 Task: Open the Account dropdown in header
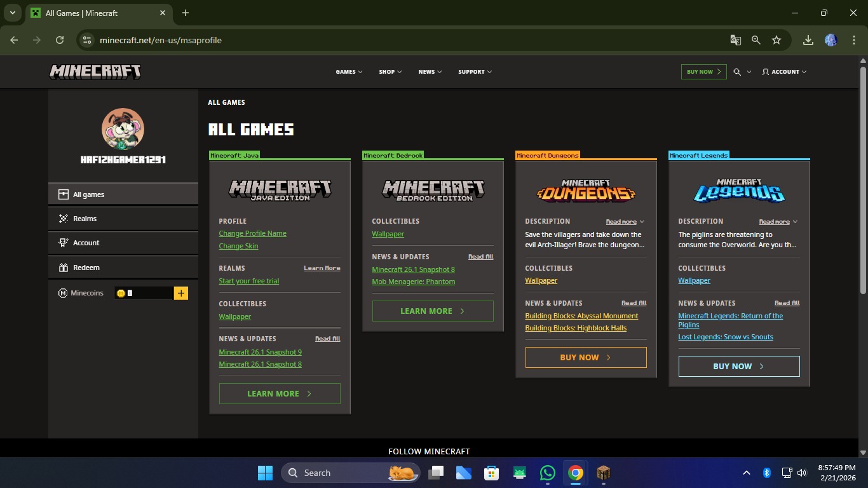pos(784,72)
